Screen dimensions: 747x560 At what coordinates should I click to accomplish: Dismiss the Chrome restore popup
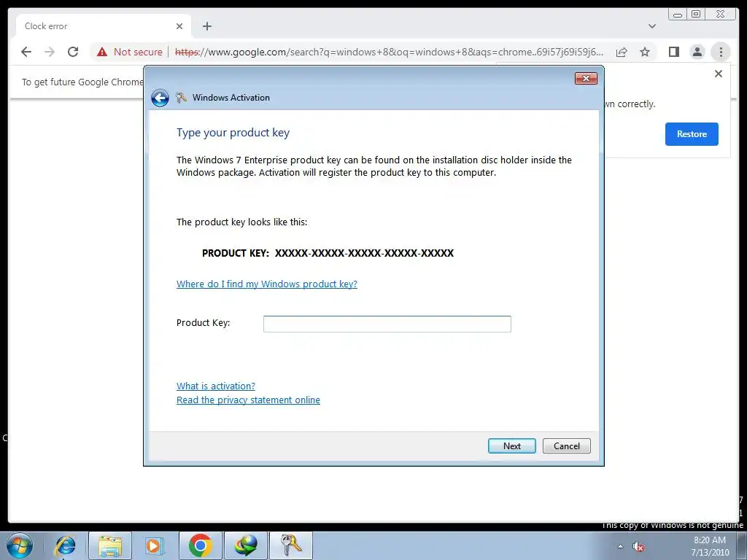[719, 74]
